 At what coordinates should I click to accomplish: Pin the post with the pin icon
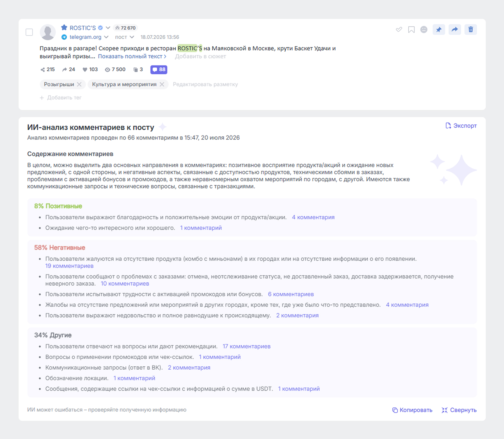[439, 30]
